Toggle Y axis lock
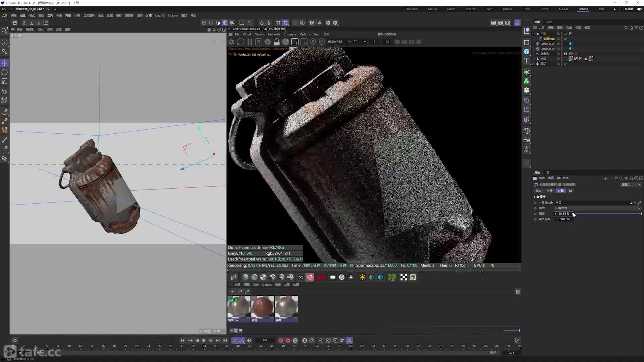The width and height of the screenshot is (644, 362). click(31, 23)
